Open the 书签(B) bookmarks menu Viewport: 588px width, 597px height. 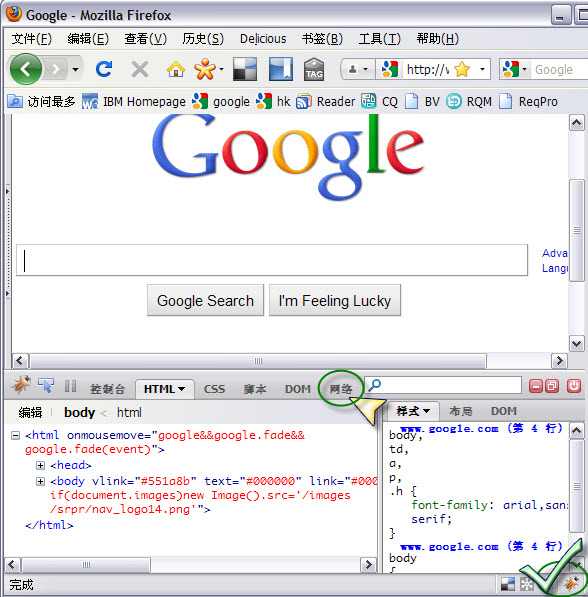322,38
